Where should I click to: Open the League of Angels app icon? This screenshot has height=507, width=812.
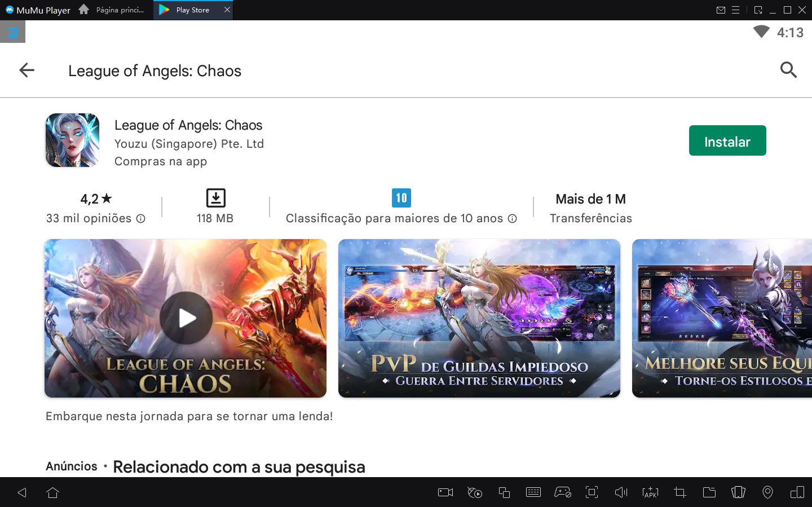click(73, 140)
